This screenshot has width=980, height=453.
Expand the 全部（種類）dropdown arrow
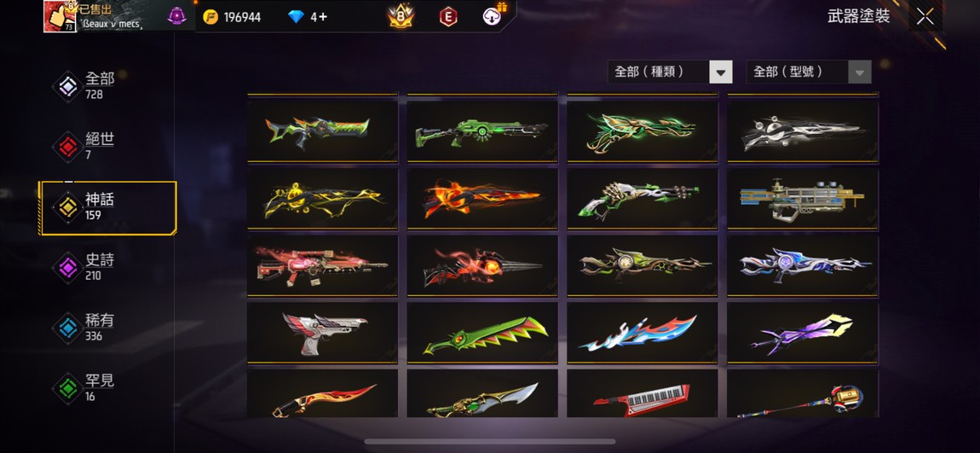click(721, 72)
